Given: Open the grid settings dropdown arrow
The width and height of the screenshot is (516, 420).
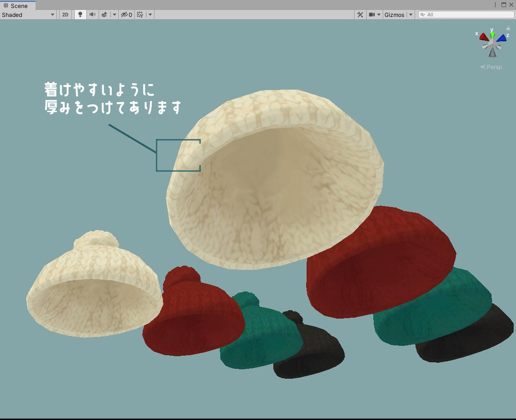Looking at the screenshot, I should (150, 15).
